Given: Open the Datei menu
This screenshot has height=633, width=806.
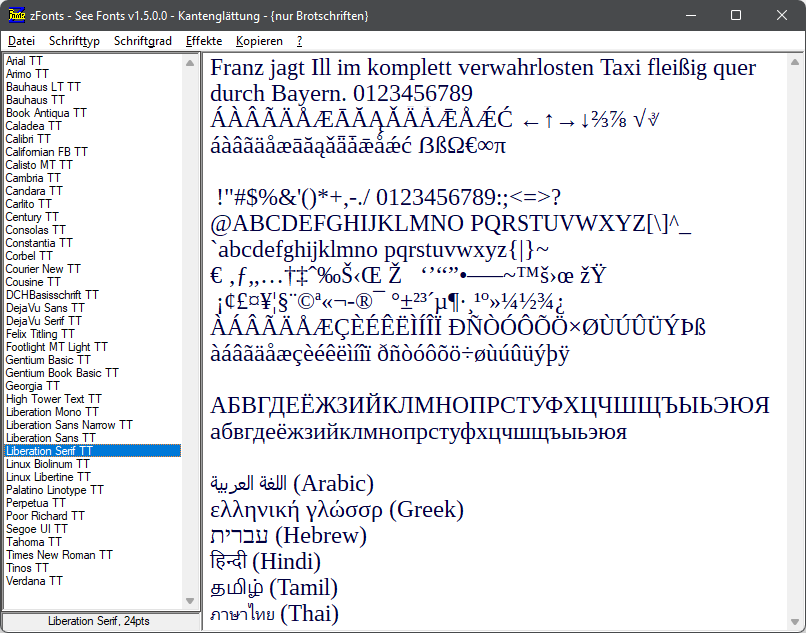Looking at the screenshot, I should click(x=21, y=41).
